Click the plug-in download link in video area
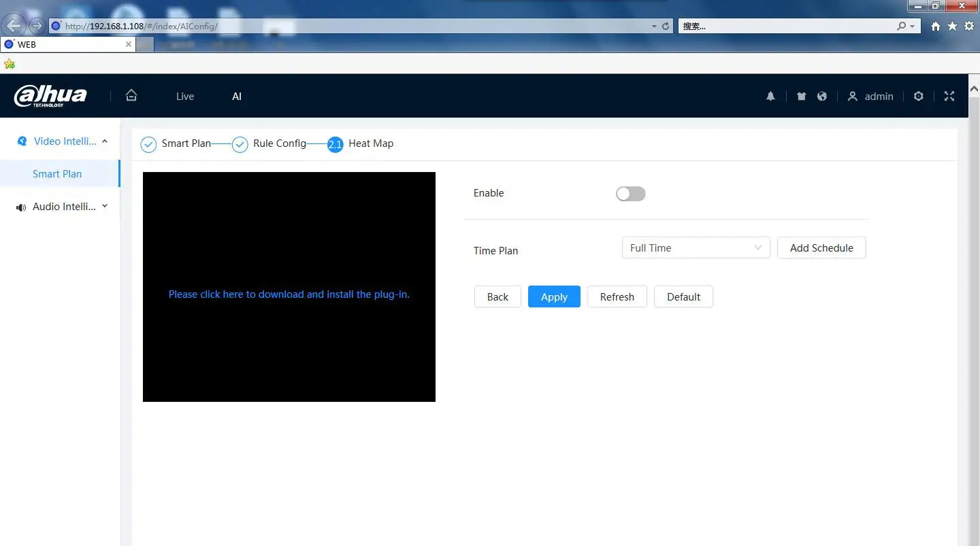Viewport: 980px width, 546px height. click(x=289, y=294)
